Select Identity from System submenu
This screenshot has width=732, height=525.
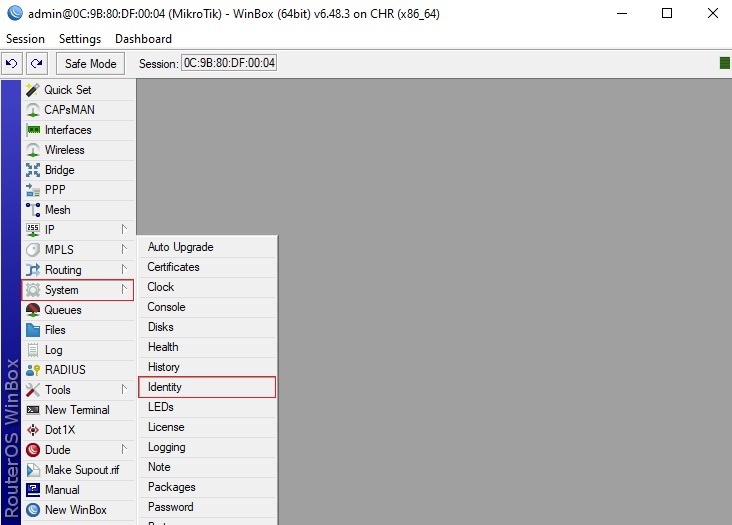pos(207,387)
